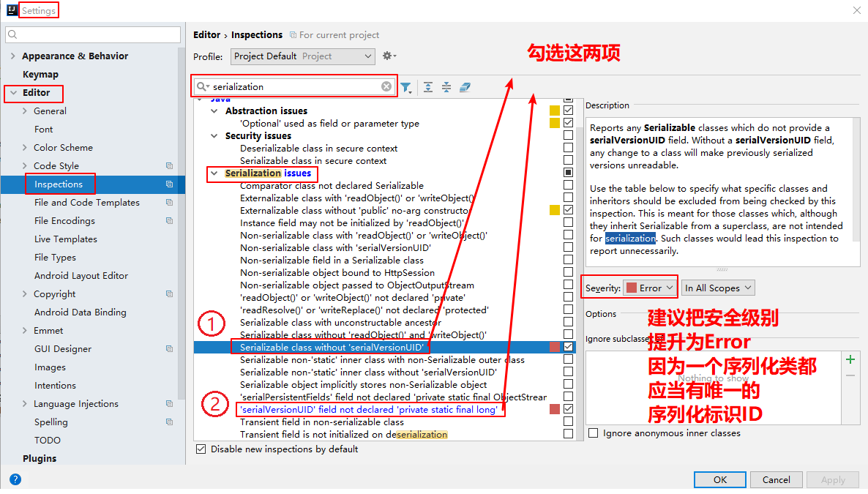Select 'Serializable class with unconstructable ancestor'
This screenshot has height=494, width=868.
[x=340, y=322]
